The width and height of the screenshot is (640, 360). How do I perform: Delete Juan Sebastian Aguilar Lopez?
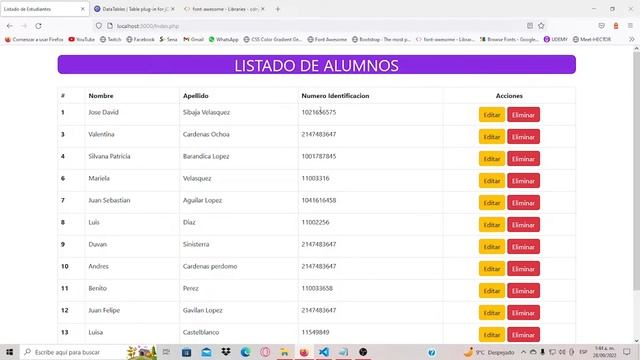pyautogui.click(x=523, y=203)
